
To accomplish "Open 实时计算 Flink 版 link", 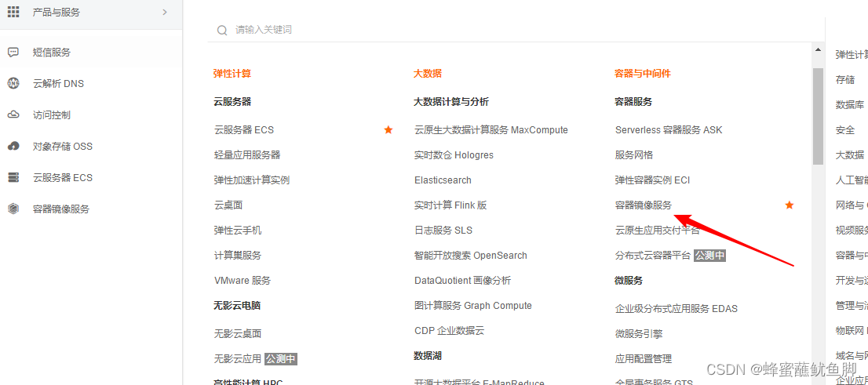I will click(x=450, y=205).
